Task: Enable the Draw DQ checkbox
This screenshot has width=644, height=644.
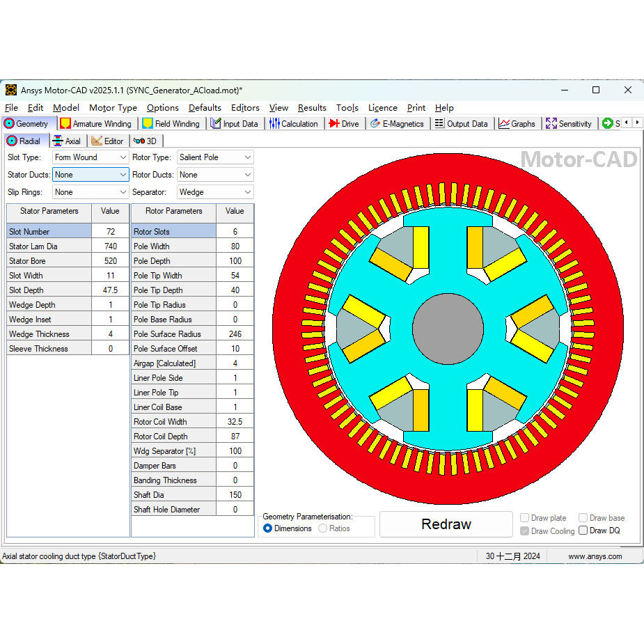Action: (x=583, y=531)
